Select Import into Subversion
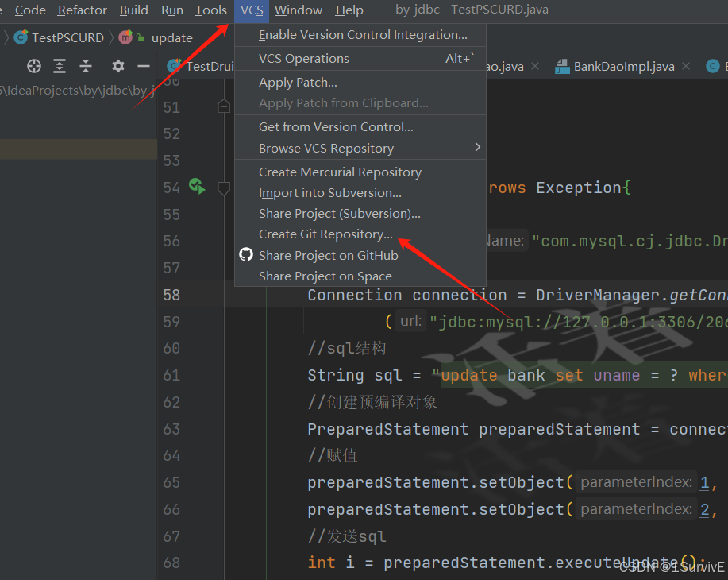This screenshot has height=580, width=728. (360, 193)
